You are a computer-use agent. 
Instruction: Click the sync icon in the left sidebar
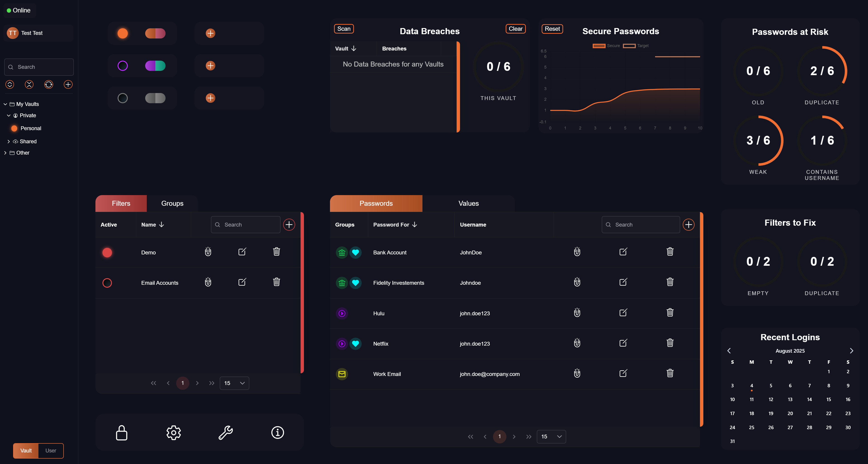(49, 85)
